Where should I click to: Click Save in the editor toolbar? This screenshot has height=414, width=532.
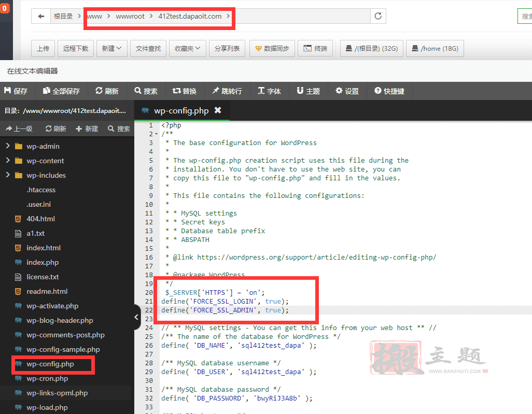tap(16, 91)
